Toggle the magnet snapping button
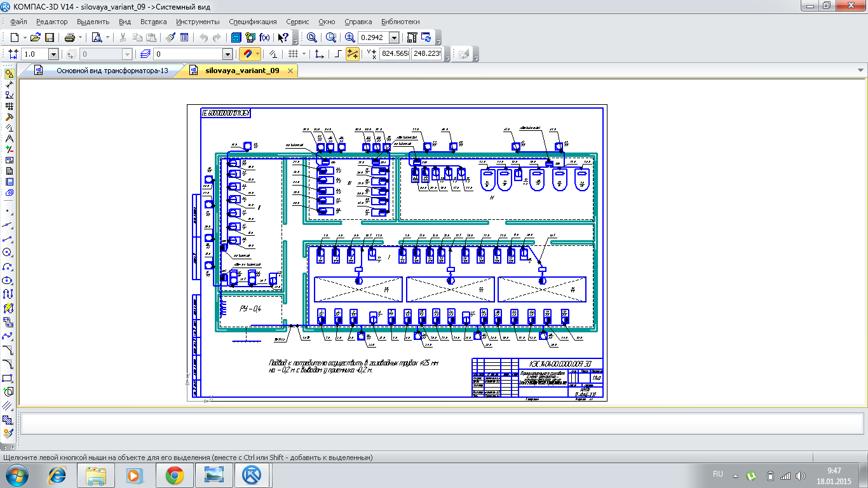This screenshot has width=868, height=488. coord(247,55)
